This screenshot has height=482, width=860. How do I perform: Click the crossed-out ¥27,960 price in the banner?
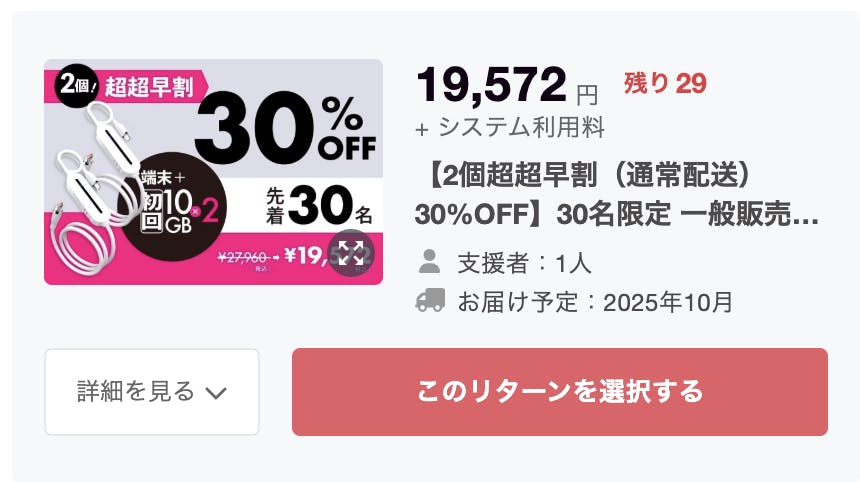(245, 256)
